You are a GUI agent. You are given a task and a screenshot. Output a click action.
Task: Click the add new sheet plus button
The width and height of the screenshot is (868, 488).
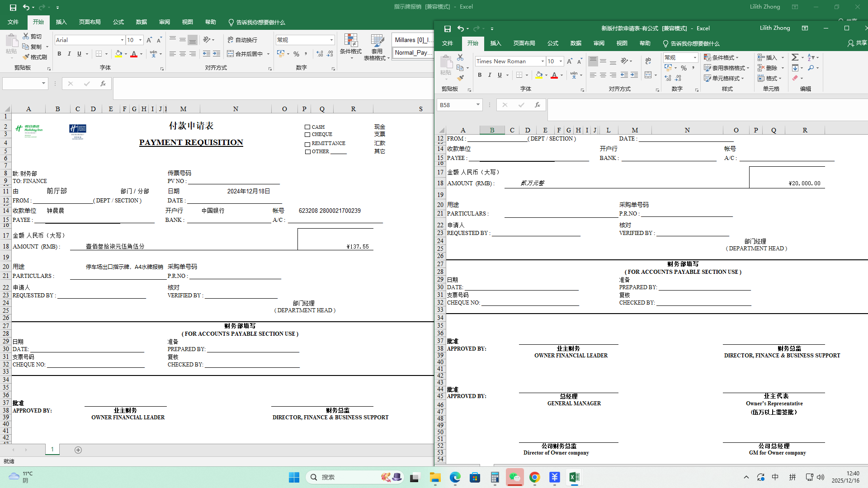click(78, 450)
